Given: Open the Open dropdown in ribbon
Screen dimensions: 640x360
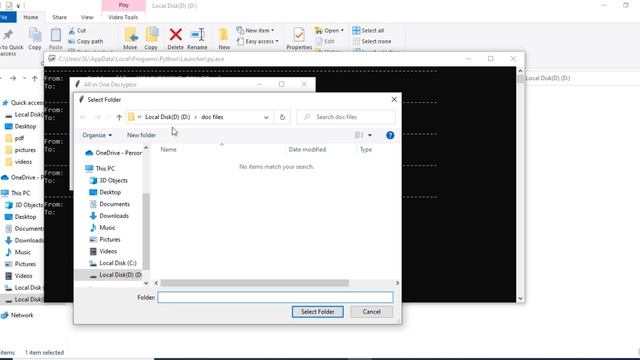Looking at the screenshot, I should [329, 31].
